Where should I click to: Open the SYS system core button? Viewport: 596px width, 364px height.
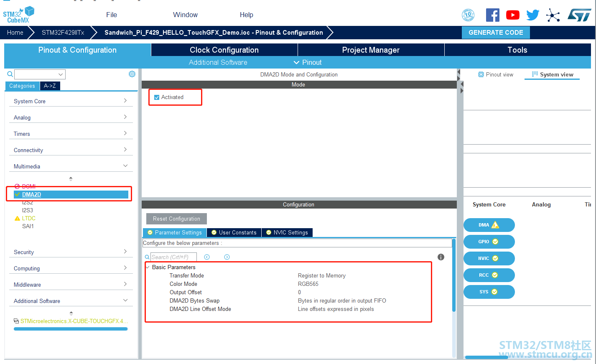point(489,292)
